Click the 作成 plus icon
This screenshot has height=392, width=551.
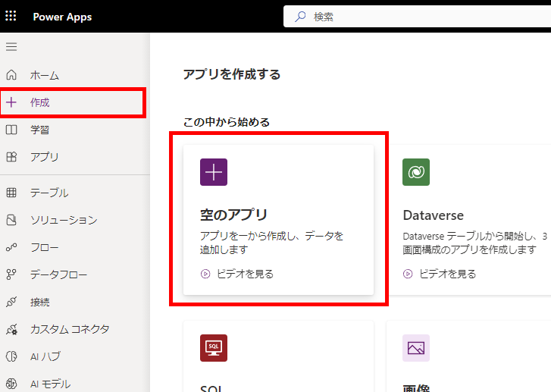tap(11, 102)
